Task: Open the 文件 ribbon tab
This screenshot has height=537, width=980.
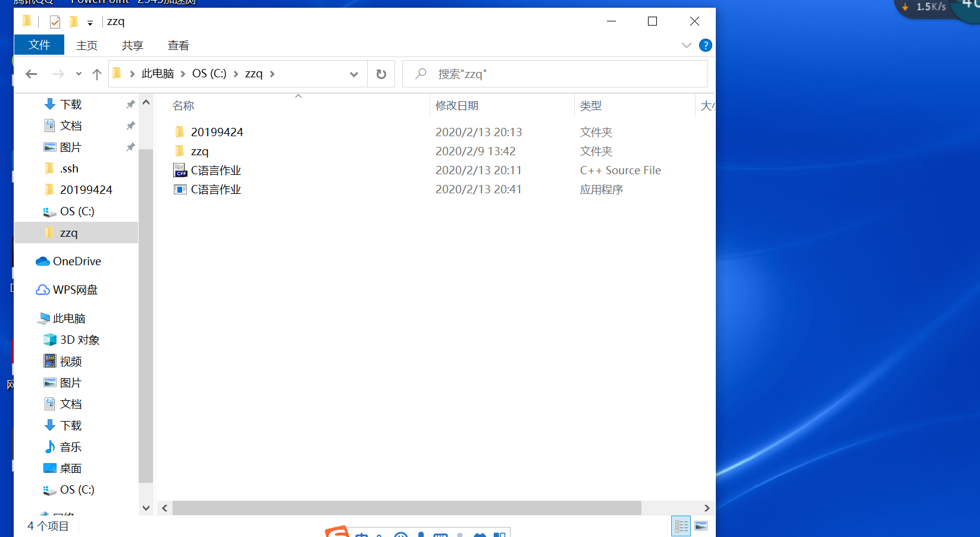Action: click(x=39, y=45)
